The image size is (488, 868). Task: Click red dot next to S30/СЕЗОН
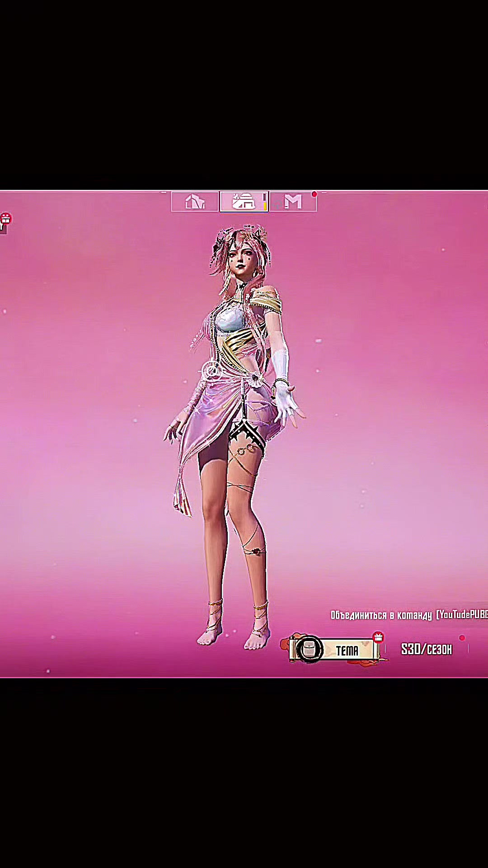[462, 638]
